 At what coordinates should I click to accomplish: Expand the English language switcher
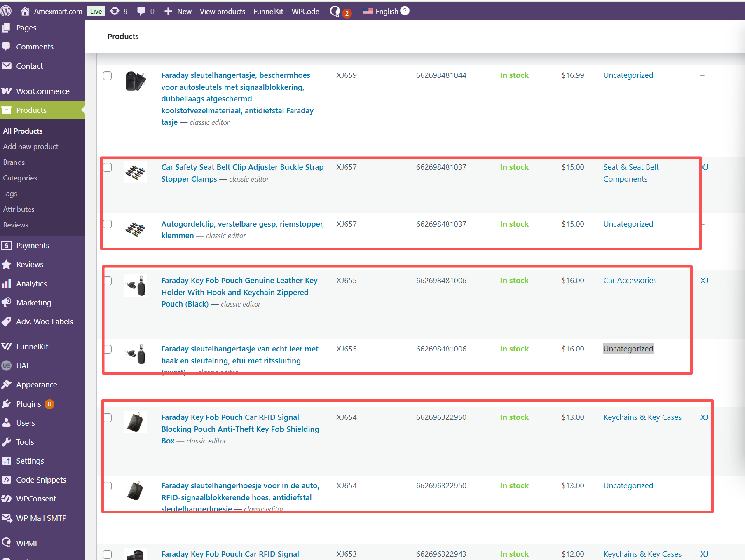[381, 11]
